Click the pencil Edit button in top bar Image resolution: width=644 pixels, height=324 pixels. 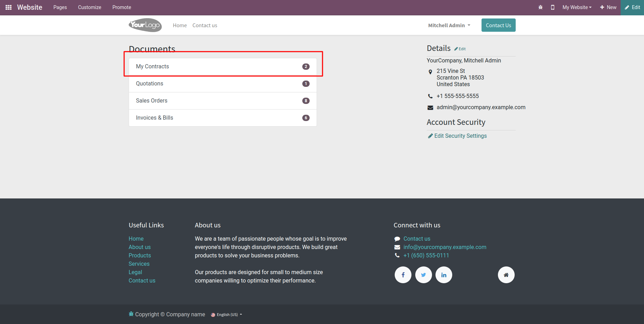click(632, 7)
